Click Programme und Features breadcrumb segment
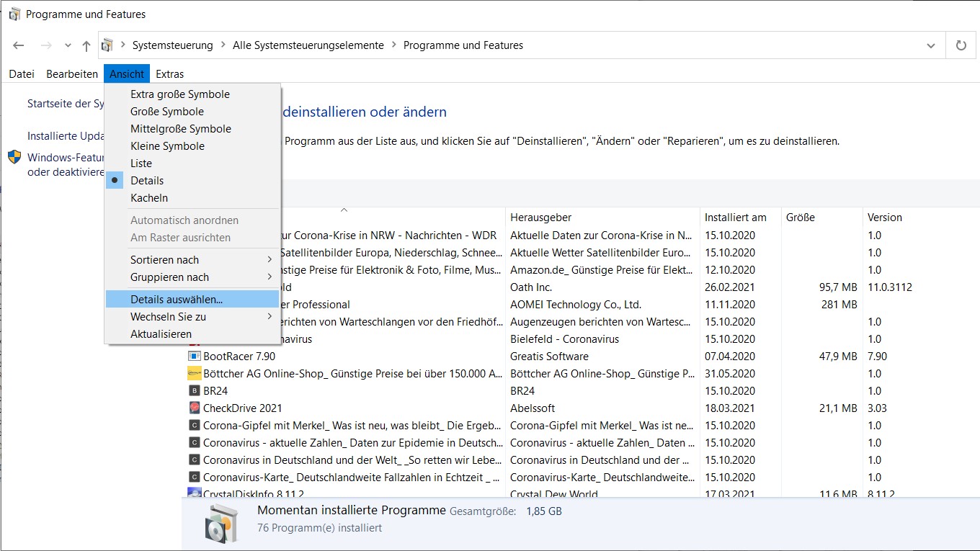Viewport: 980px width, 551px height. click(463, 45)
